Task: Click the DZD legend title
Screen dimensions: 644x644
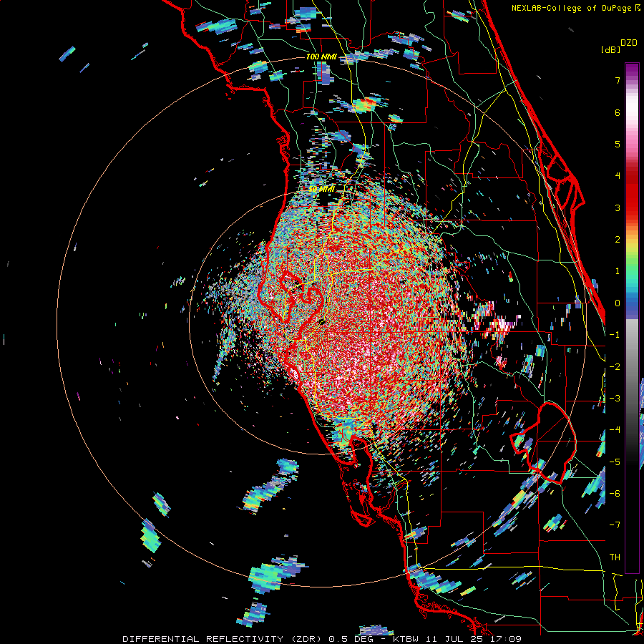Action: tap(628, 43)
